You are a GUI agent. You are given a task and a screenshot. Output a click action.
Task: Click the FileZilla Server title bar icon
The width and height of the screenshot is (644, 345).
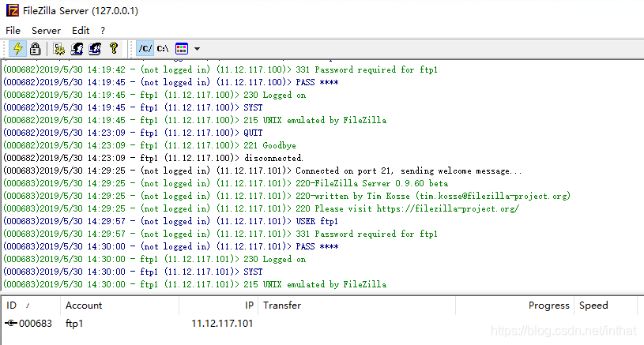pyautogui.click(x=13, y=10)
